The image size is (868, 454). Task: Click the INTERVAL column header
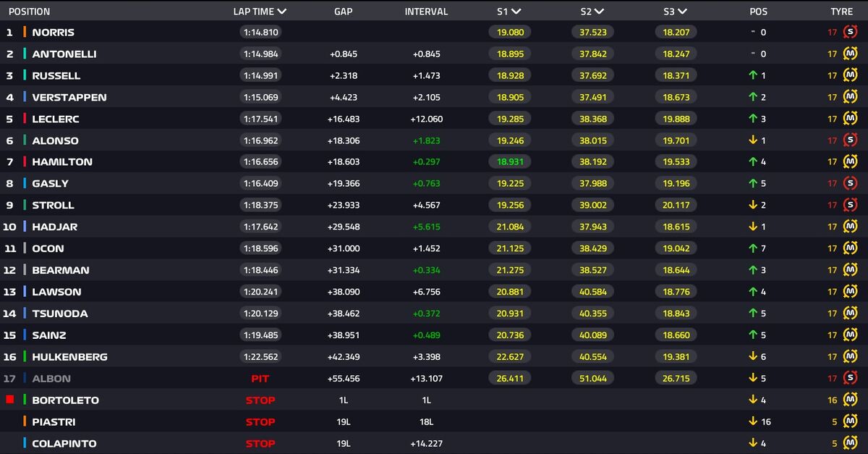coord(426,12)
